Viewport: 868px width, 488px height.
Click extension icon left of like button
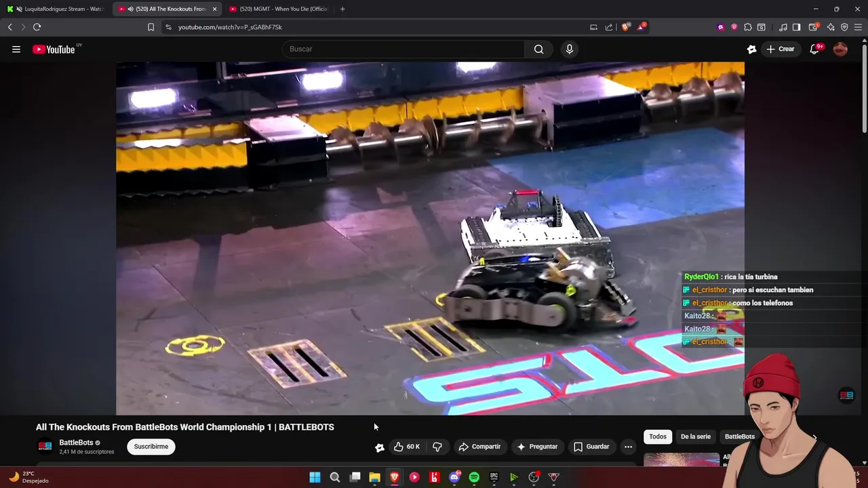click(380, 447)
